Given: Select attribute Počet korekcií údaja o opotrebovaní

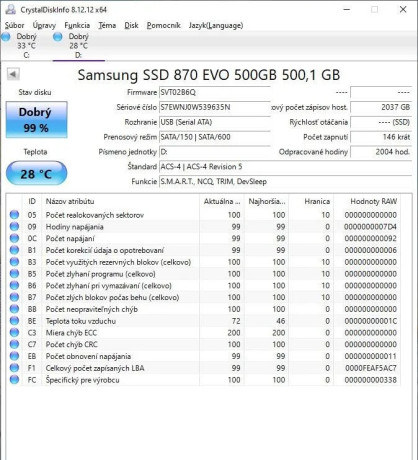Looking at the screenshot, I should click(x=105, y=250).
